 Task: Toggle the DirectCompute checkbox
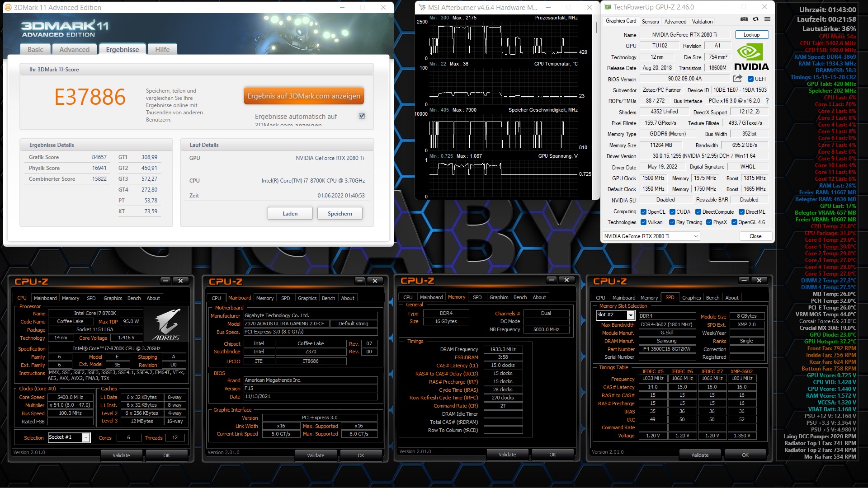point(698,212)
